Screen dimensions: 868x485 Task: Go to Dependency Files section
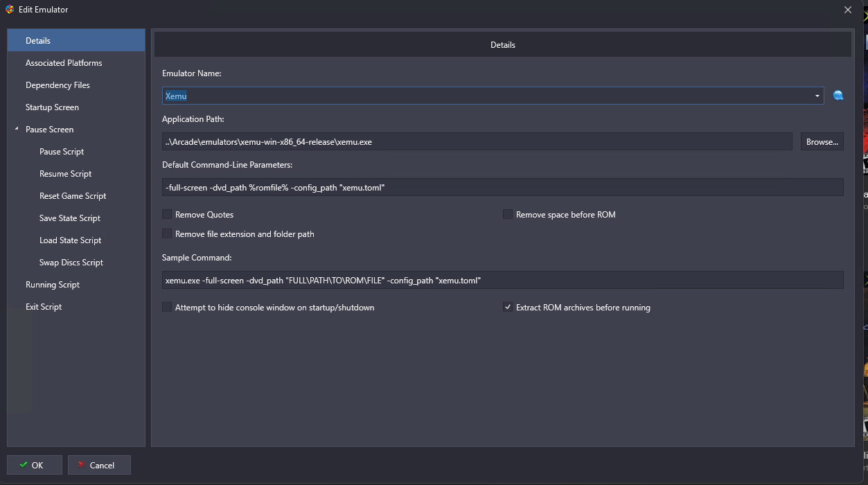(x=76, y=85)
